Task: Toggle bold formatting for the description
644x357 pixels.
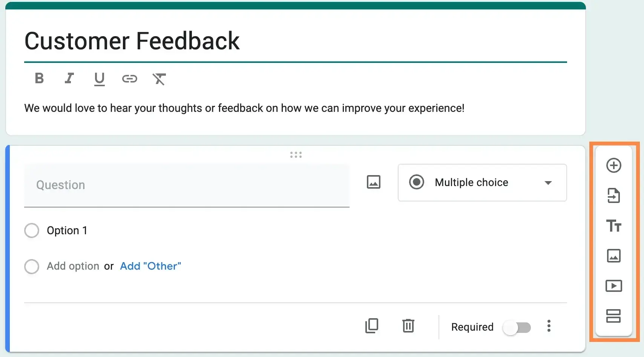Action: click(x=39, y=79)
